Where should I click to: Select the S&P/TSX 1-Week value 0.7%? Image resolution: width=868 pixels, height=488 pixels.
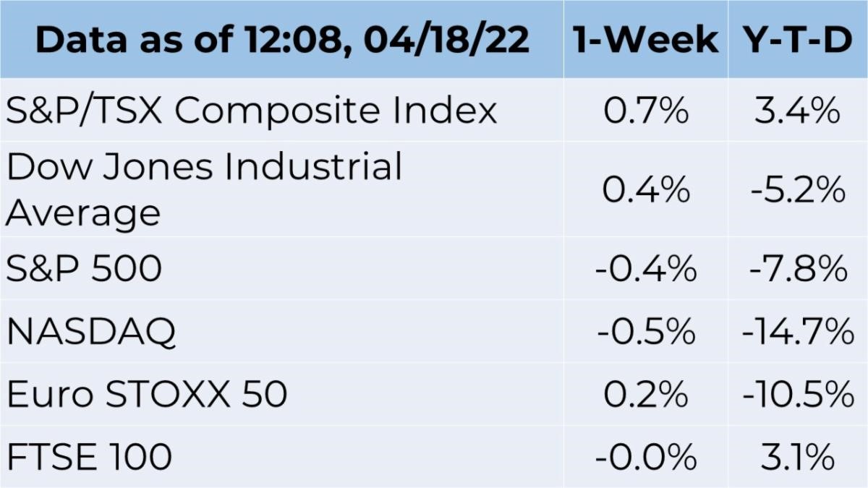tap(646, 112)
